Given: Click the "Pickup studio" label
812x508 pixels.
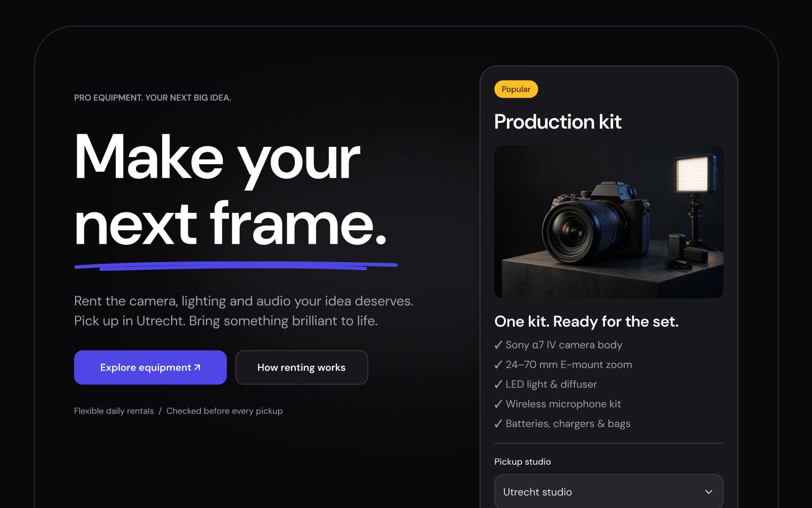Looking at the screenshot, I should (x=522, y=462).
